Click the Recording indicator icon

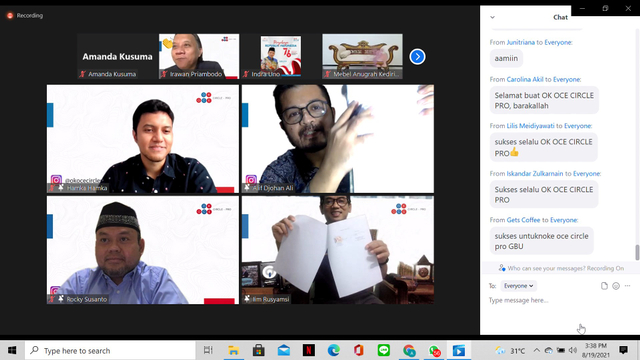point(10,16)
